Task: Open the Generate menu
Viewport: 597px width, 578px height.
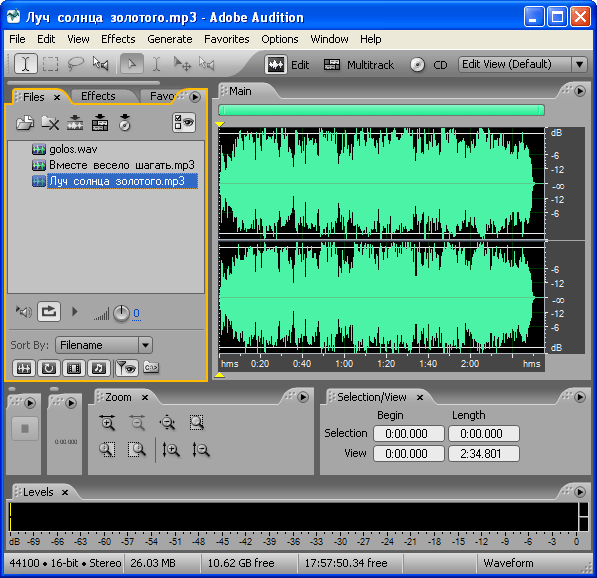Action: point(169,39)
